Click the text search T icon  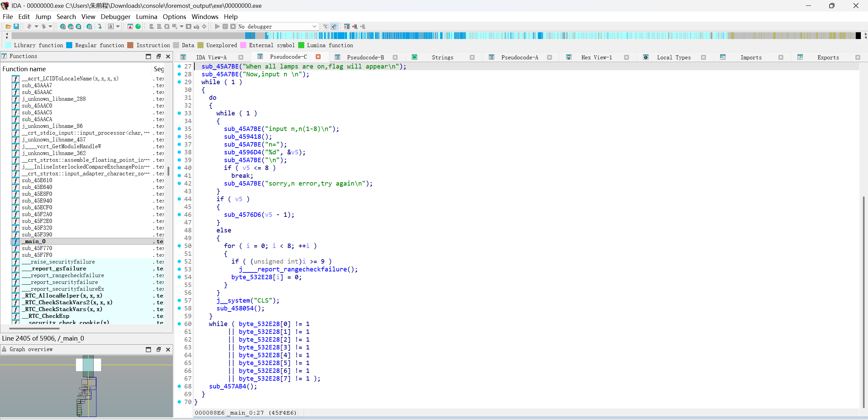pos(71,26)
